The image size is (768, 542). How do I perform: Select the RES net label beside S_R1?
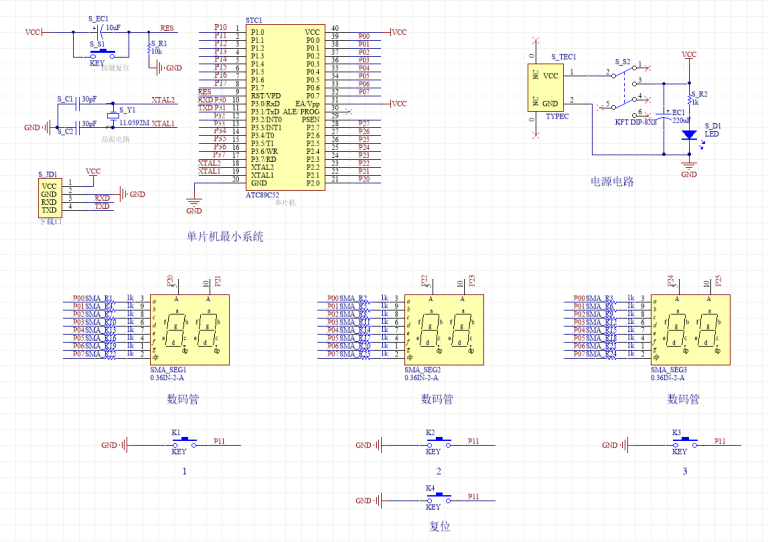tap(166, 28)
